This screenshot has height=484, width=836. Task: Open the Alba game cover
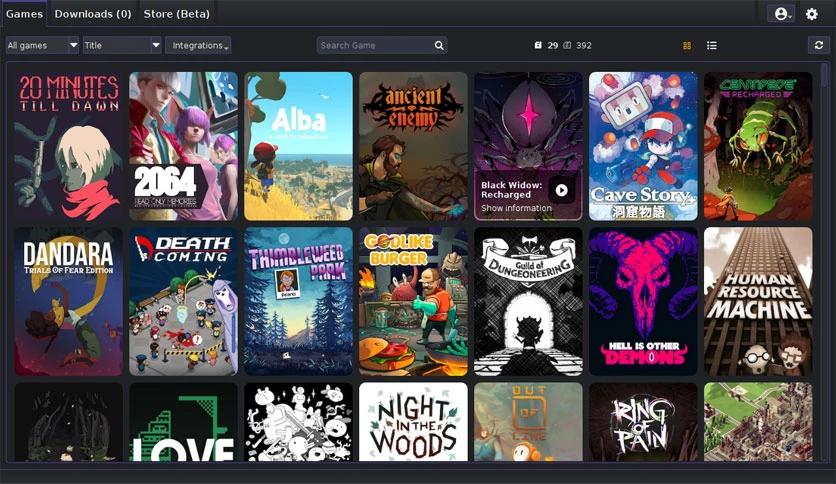pyautogui.click(x=299, y=146)
